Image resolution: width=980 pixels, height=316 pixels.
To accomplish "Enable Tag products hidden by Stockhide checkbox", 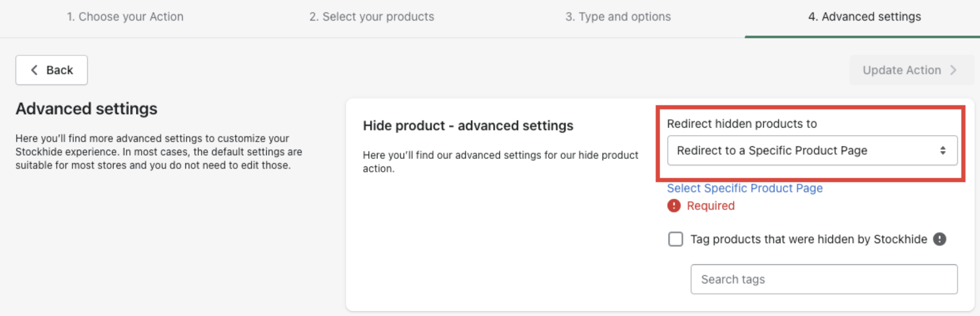I will 675,239.
